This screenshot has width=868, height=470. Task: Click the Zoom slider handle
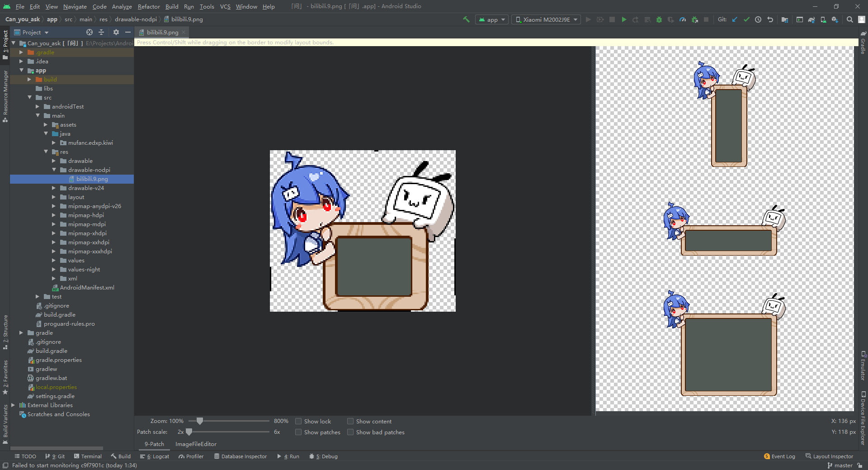(x=199, y=421)
